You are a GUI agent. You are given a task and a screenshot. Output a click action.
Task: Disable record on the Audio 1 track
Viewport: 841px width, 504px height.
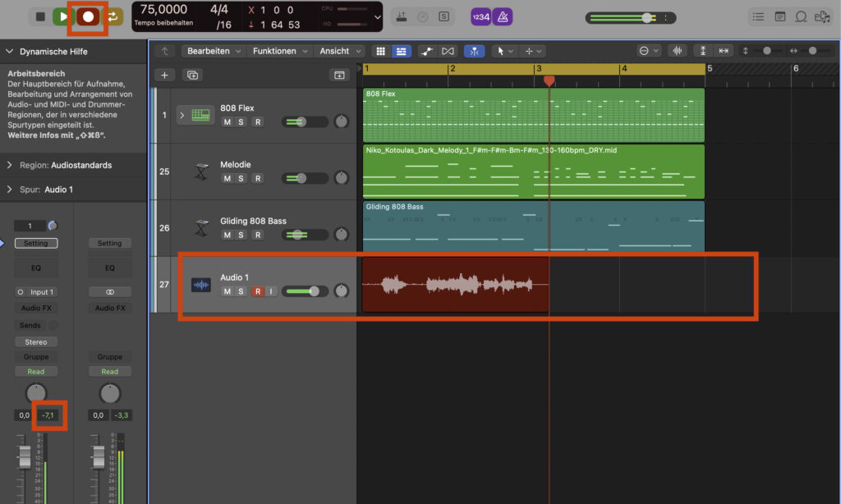tap(258, 291)
